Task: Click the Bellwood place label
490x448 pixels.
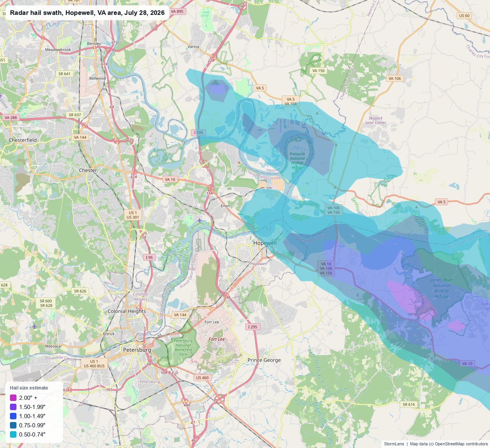Action: click(x=98, y=78)
